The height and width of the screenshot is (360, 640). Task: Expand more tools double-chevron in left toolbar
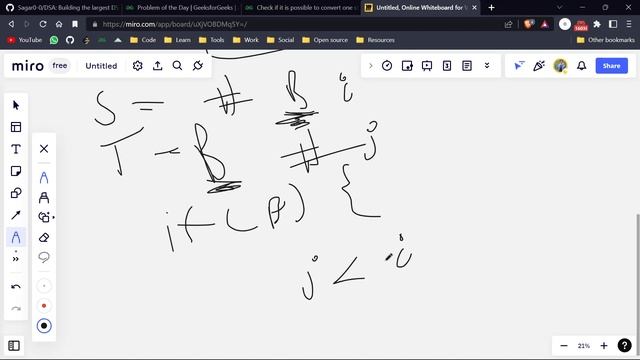(16, 259)
